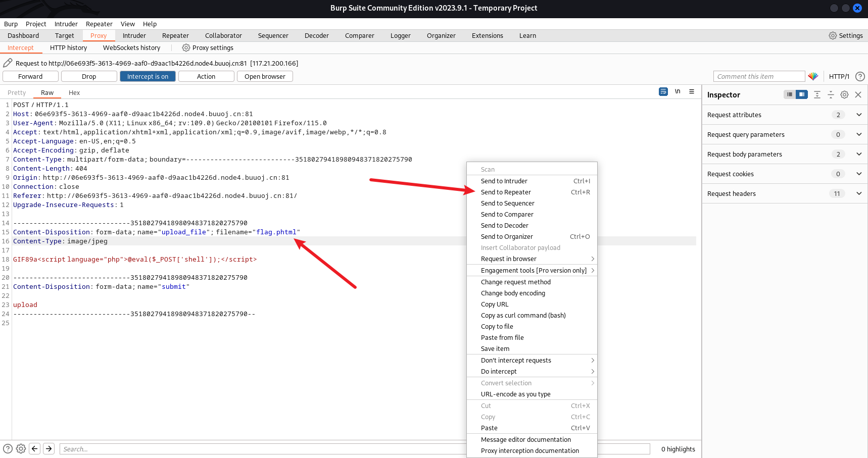868x458 pixels.
Task: Open the WebSockets history tab
Action: coord(131,47)
